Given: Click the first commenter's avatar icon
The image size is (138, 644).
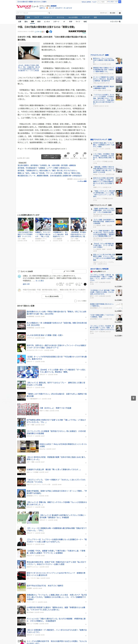Looking at the screenshot, I should pyautogui.click(x=19, y=276).
